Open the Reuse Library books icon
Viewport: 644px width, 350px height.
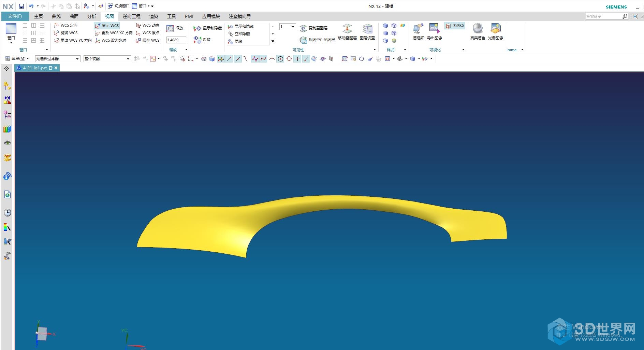pos(7,129)
